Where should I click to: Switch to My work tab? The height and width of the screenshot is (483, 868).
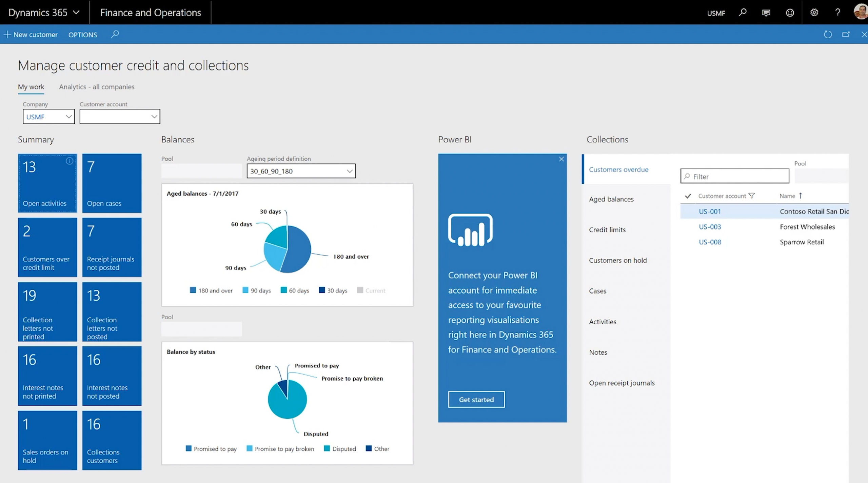[31, 87]
